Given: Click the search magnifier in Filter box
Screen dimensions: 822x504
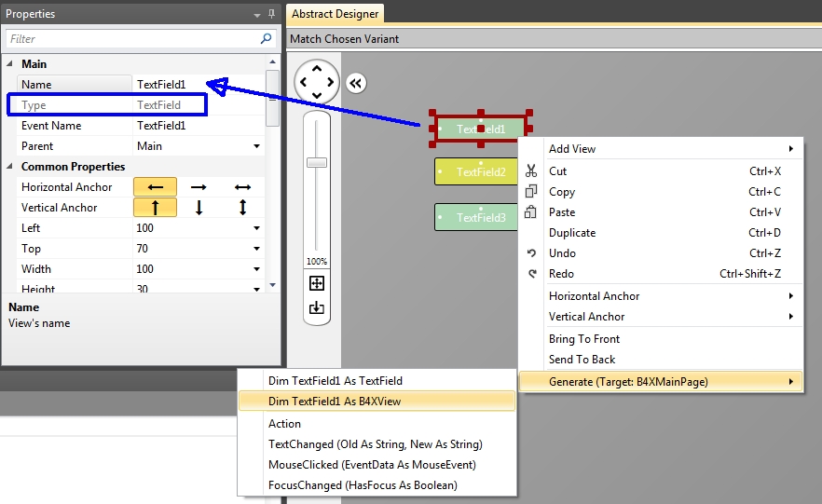Looking at the screenshot, I should pyautogui.click(x=266, y=38).
